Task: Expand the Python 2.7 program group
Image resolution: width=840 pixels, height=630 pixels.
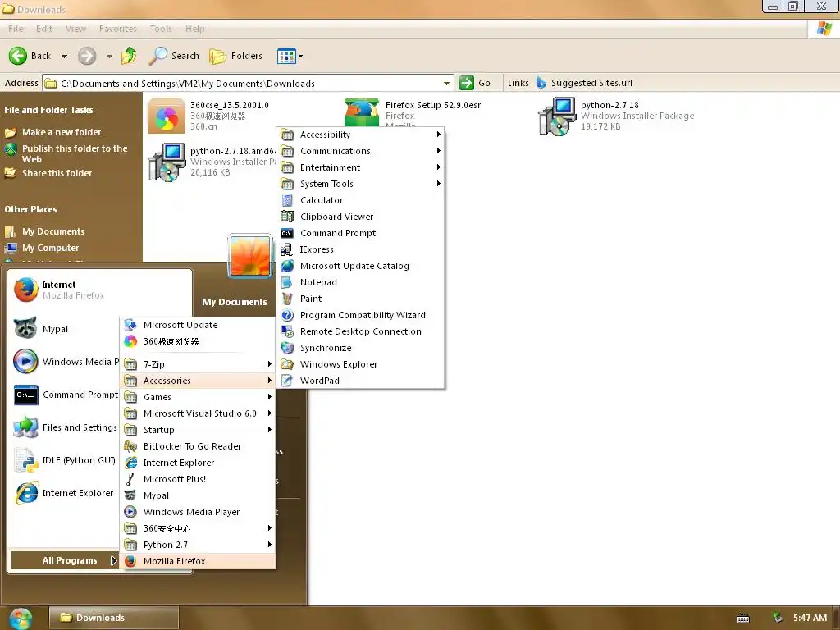Action: 197,545
